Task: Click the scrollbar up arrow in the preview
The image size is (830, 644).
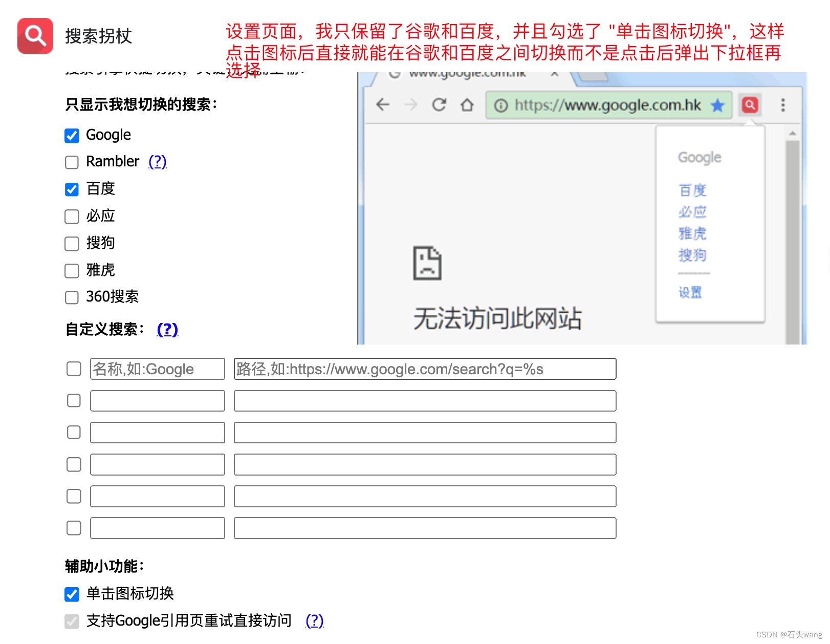Action: tap(793, 133)
